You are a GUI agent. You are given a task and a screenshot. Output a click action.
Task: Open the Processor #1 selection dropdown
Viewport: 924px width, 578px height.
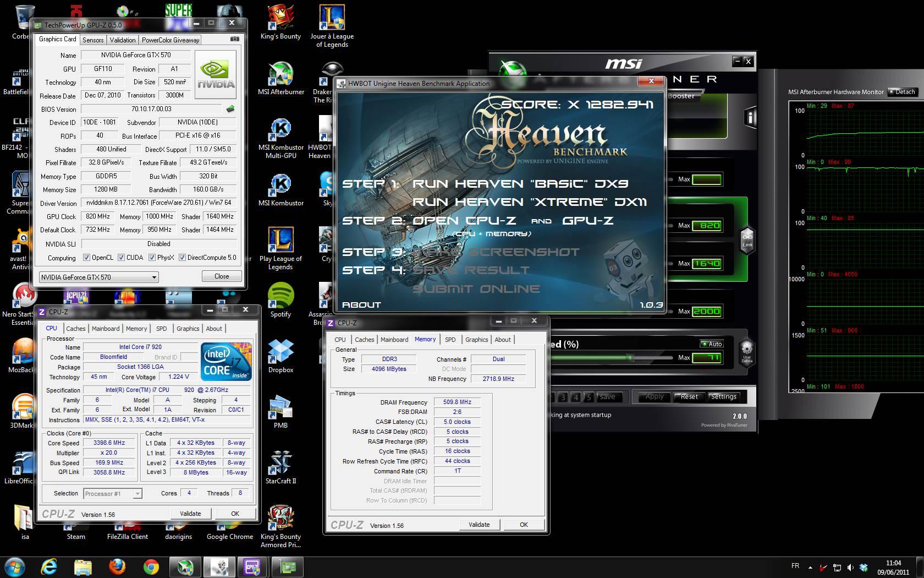pos(113,494)
